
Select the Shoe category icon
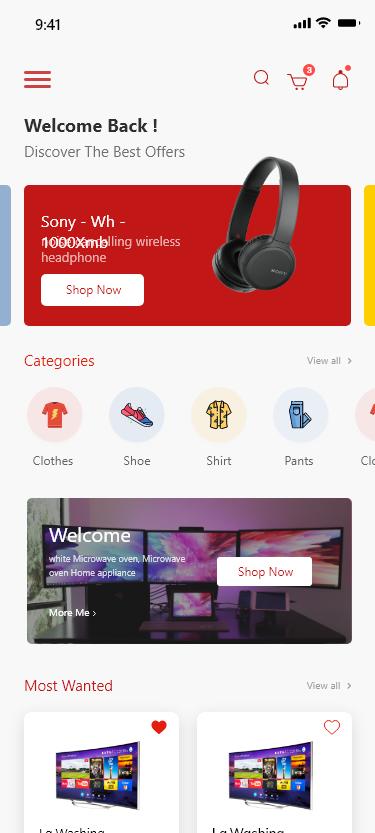point(137,415)
